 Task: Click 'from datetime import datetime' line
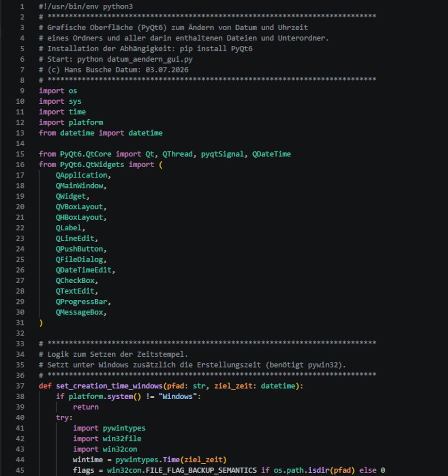100,133
